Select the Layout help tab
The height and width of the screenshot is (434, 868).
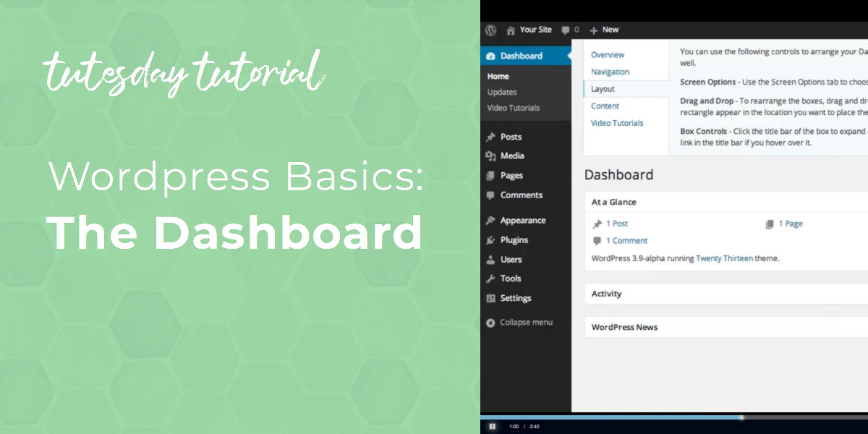click(603, 89)
